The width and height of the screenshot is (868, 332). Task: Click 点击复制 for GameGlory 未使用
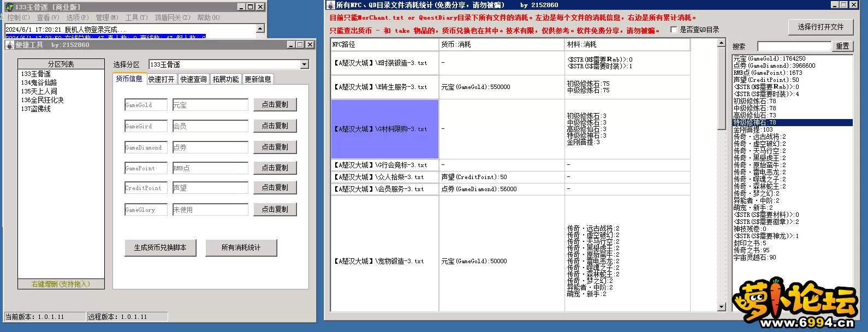[x=275, y=209]
